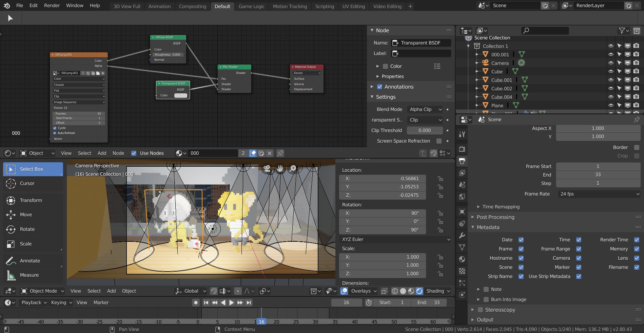Screen dimensions: 644x333
Task: Open the Playback popover
Action: pos(34,302)
